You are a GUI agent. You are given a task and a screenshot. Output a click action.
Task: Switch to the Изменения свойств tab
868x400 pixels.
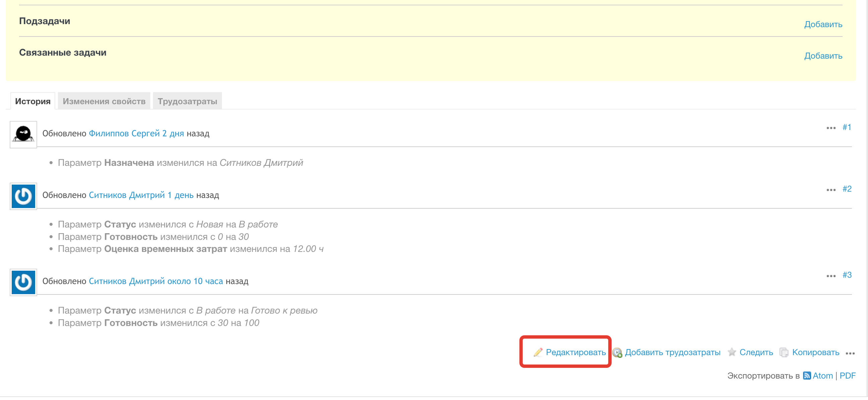tap(104, 101)
